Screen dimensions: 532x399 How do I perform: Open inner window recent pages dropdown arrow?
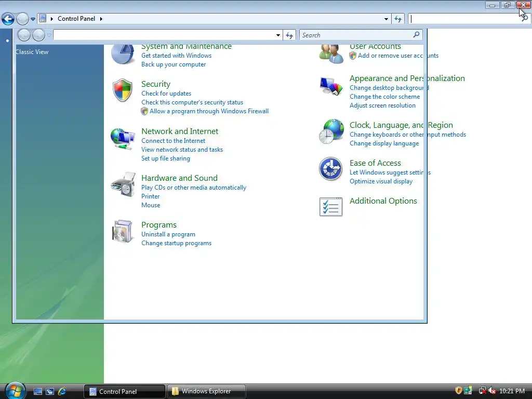tap(49, 35)
